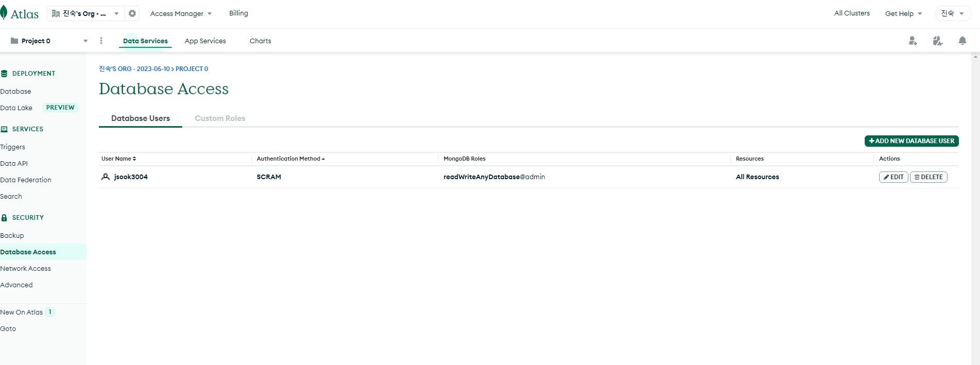Click the jsook3004 user avatar icon
Viewport: 980px width, 365px height.
[106, 177]
